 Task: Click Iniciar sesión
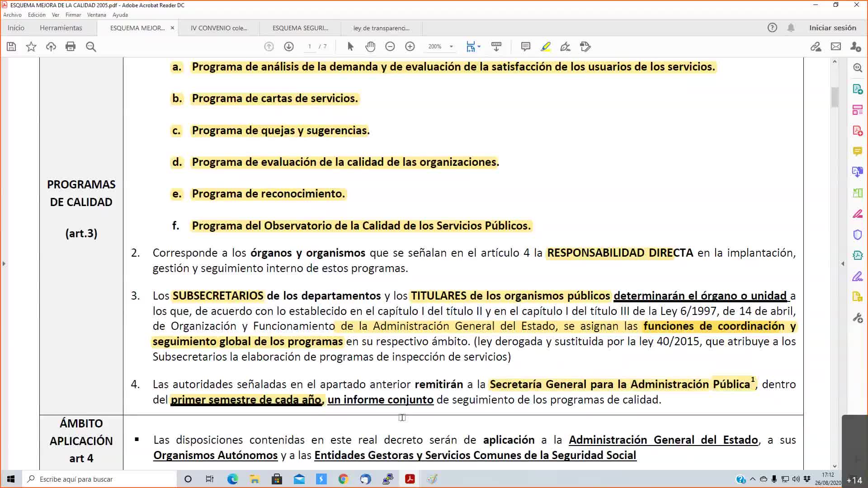pyautogui.click(x=833, y=28)
